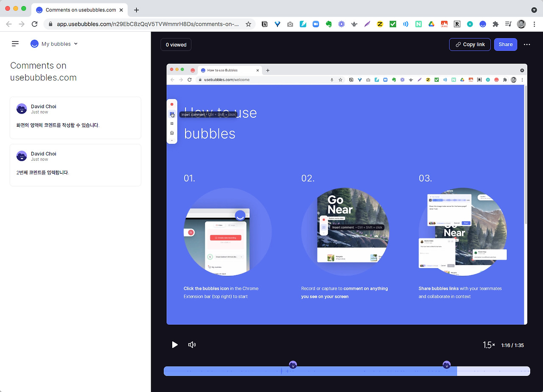Click the 0 viewed button
The width and height of the screenshot is (543, 392).
tap(176, 44)
